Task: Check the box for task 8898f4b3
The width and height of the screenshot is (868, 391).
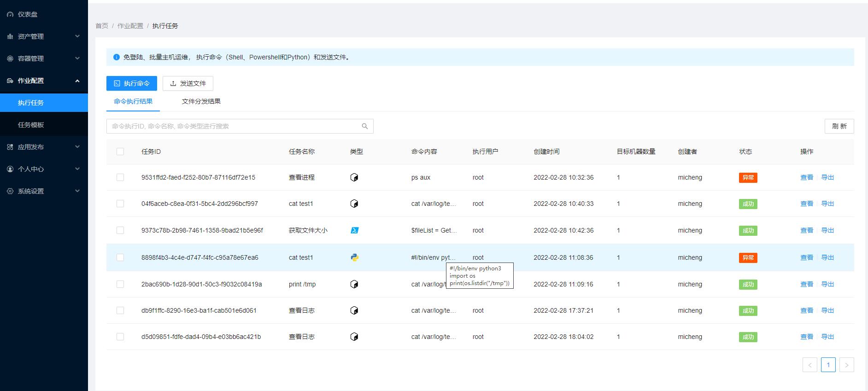Action: coord(120,257)
